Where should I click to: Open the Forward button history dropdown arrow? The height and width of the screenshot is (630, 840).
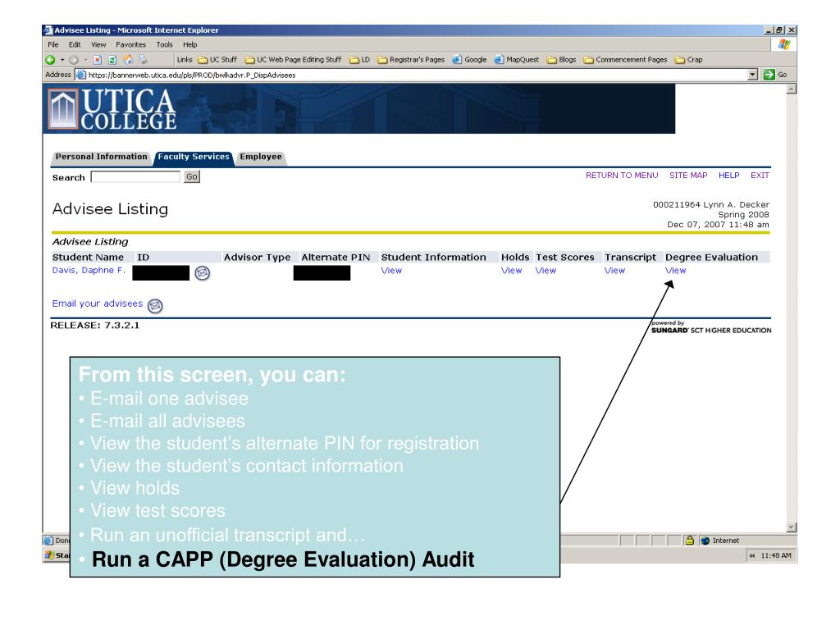pos(85,60)
